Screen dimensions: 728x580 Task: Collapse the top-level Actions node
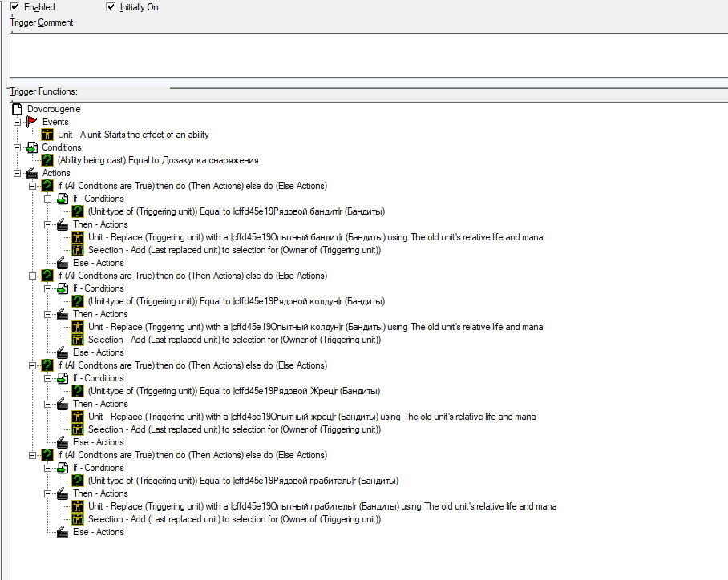(x=17, y=173)
